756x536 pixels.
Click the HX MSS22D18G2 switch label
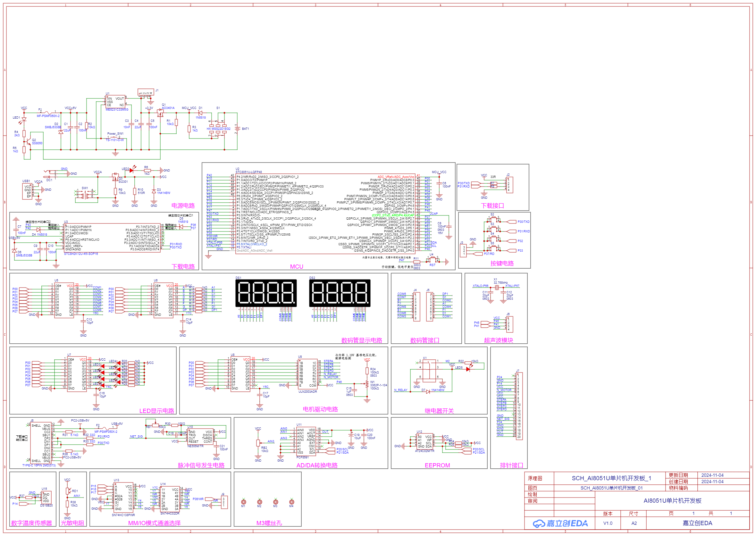point(218,129)
